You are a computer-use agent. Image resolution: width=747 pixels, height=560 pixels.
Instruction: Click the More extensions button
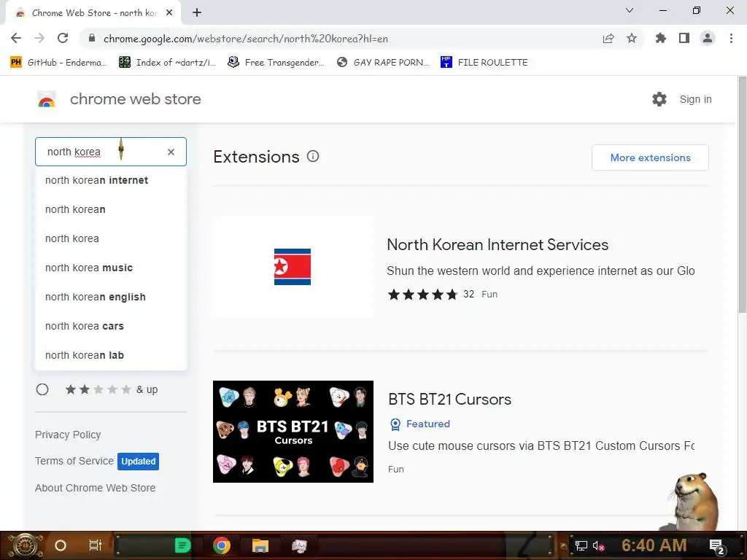(650, 157)
